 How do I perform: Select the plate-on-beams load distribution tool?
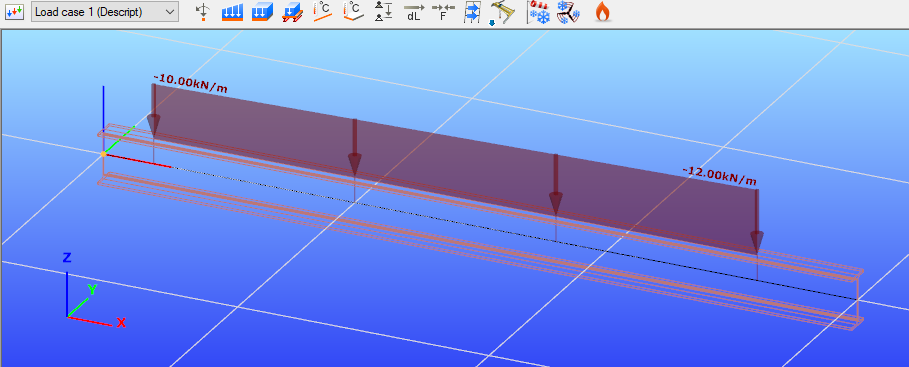click(x=292, y=12)
